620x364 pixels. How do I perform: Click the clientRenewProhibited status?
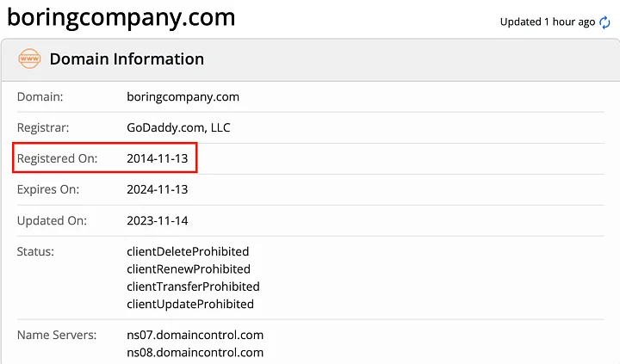(188, 269)
